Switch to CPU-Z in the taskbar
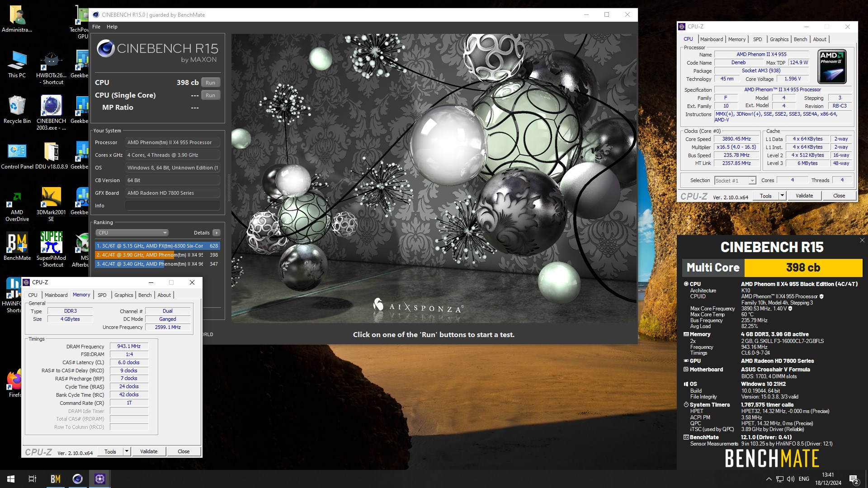The height and width of the screenshot is (488, 868). pos(99,479)
